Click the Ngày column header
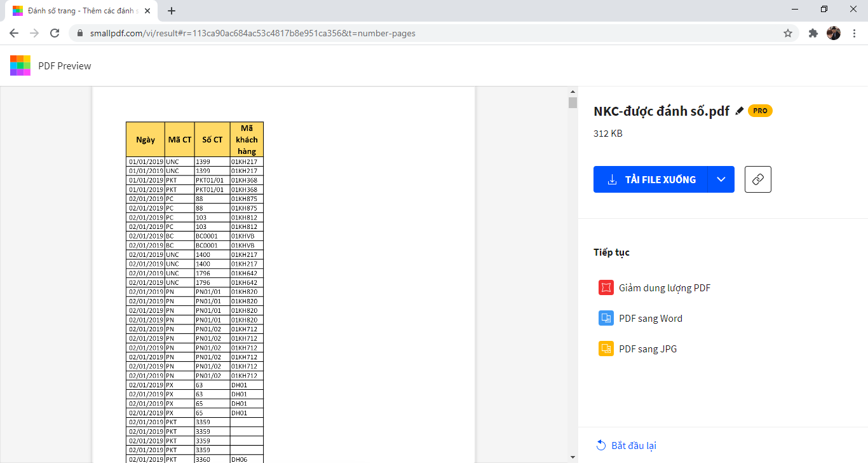 click(146, 139)
